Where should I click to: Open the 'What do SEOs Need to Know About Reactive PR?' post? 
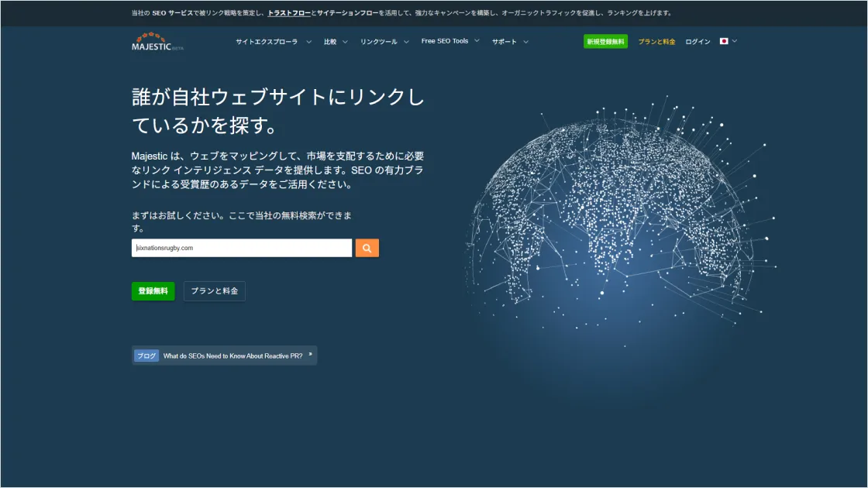point(233,356)
